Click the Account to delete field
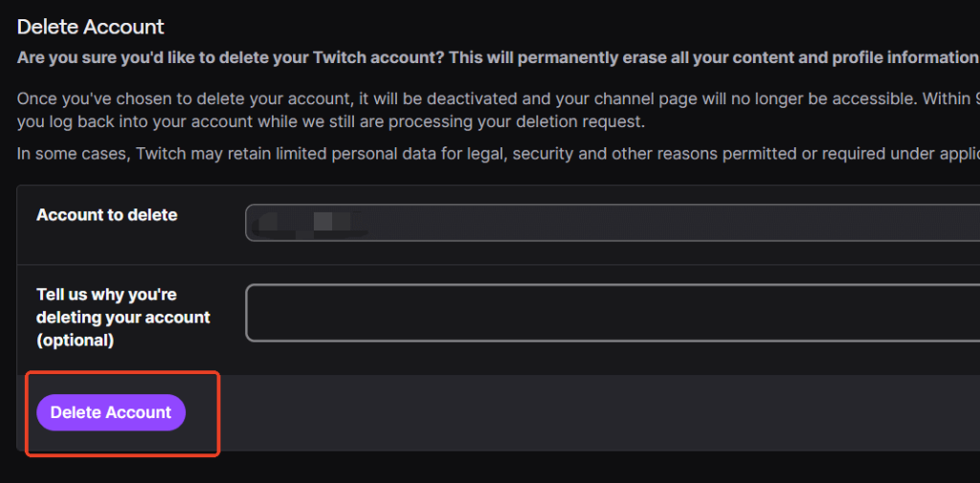980x483 pixels. 612,223
